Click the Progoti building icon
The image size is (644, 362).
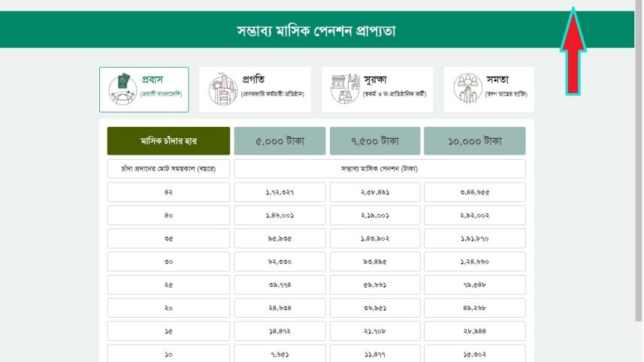point(222,89)
